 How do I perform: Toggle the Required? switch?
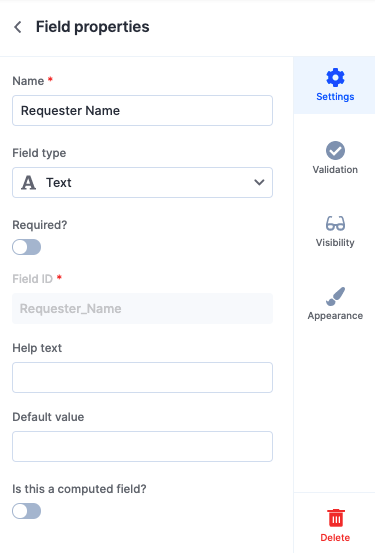(x=26, y=247)
